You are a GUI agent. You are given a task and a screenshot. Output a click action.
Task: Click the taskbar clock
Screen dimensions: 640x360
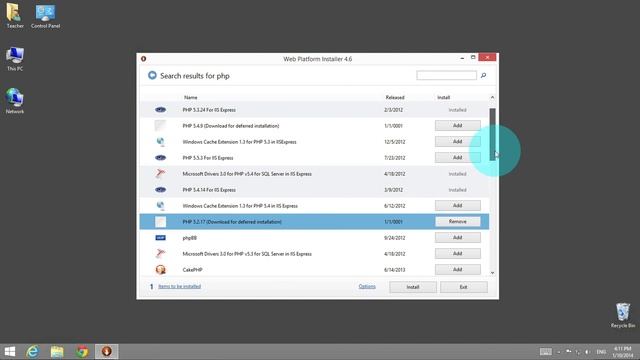[x=622, y=352]
